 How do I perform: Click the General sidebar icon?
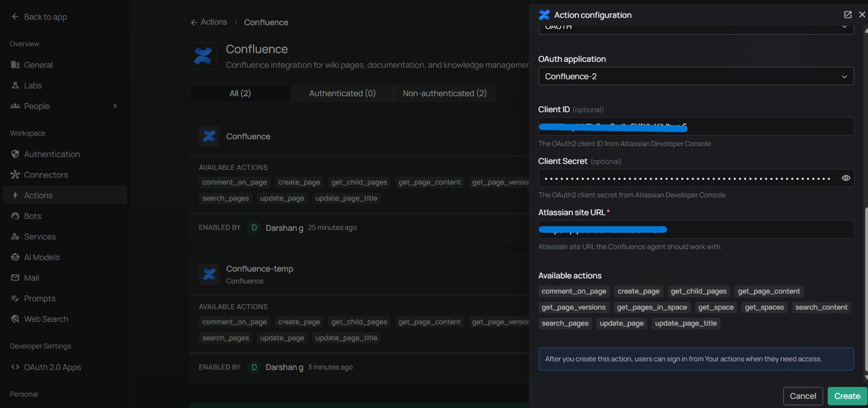pos(15,65)
